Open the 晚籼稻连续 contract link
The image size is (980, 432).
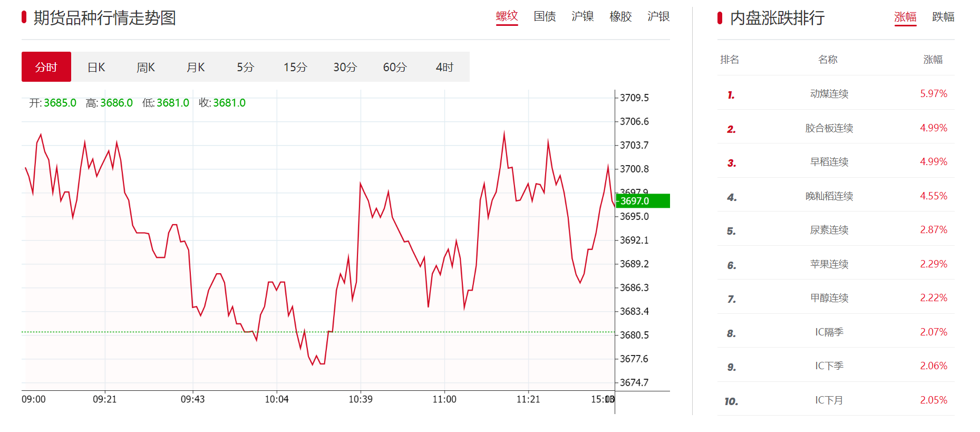pyautogui.click(x=829, y=196)
